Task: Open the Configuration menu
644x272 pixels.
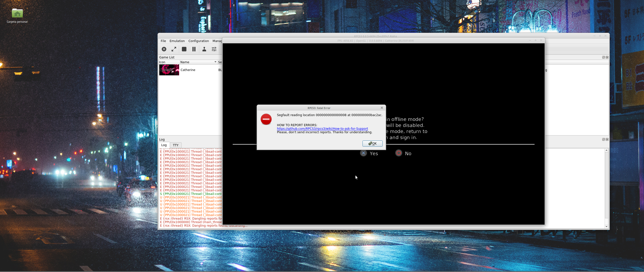Action: [x=198, y=41]
